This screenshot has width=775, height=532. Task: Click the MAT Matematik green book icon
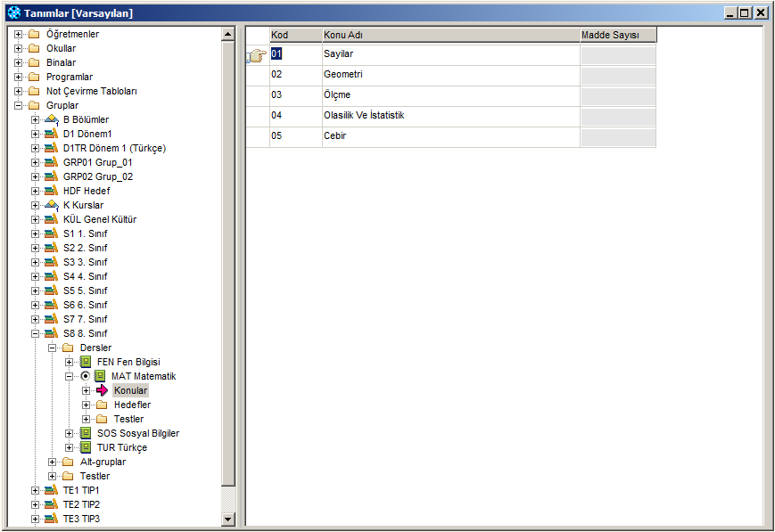[100, 376]
